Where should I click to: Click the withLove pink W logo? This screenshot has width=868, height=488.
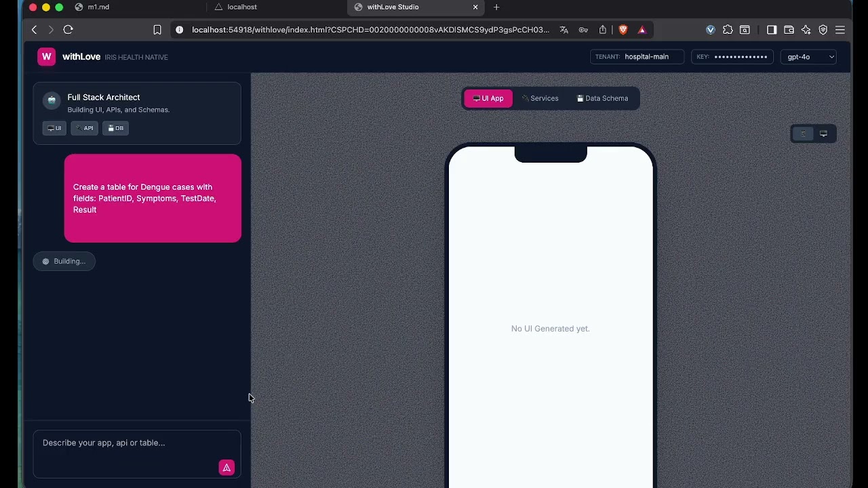[46, 57]
